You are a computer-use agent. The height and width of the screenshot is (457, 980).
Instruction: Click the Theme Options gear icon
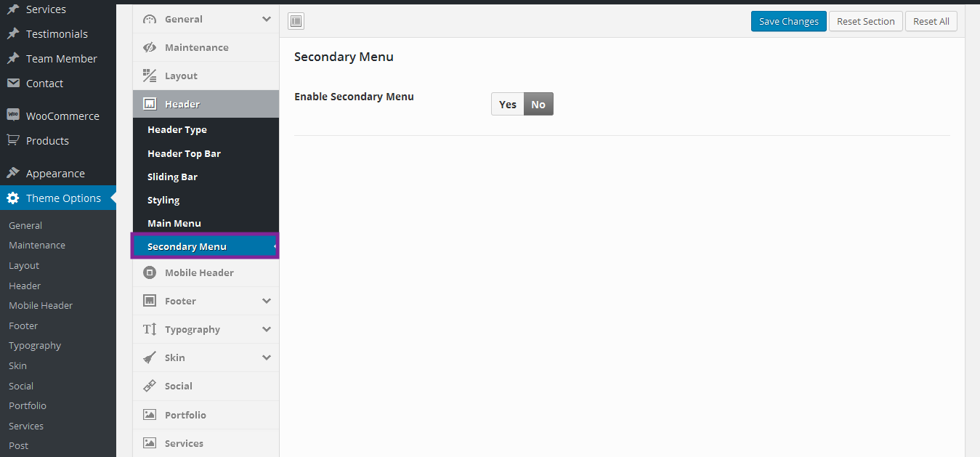[12, 198]
